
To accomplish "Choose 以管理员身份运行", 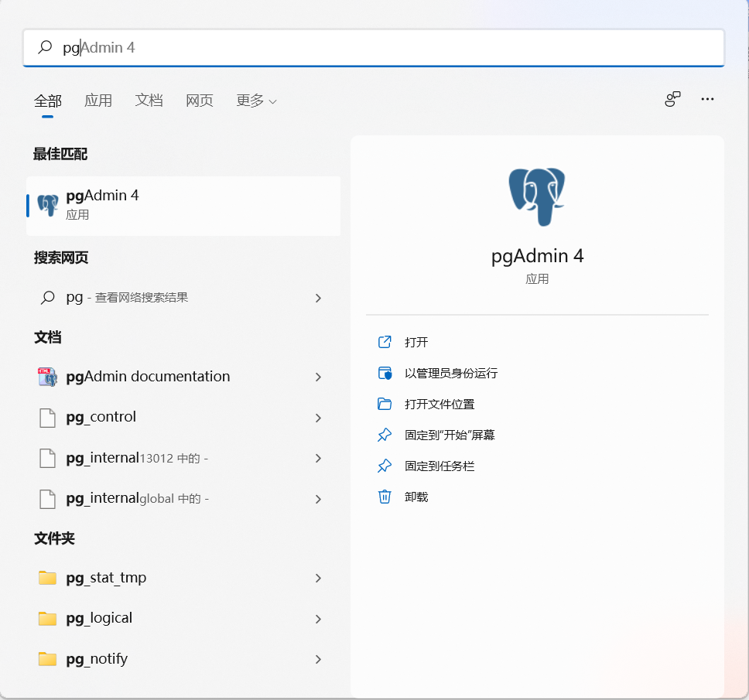I will [x=451, y=373].
